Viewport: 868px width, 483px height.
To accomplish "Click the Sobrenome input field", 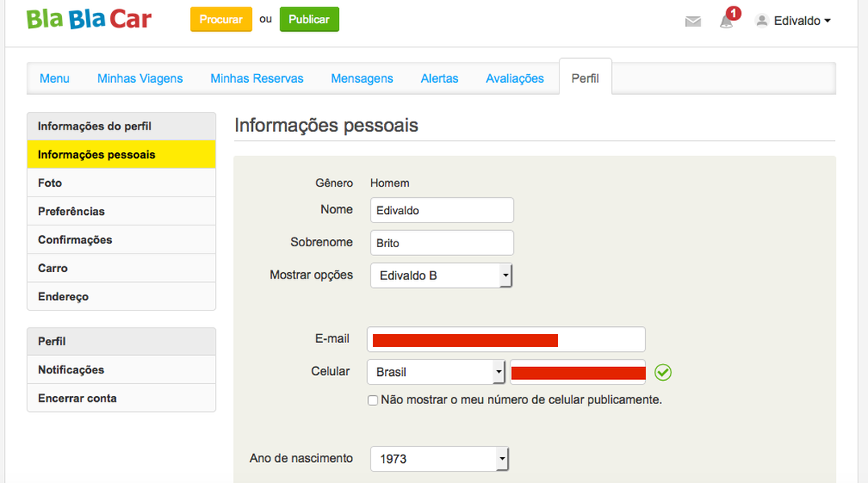I will point(442,243).
